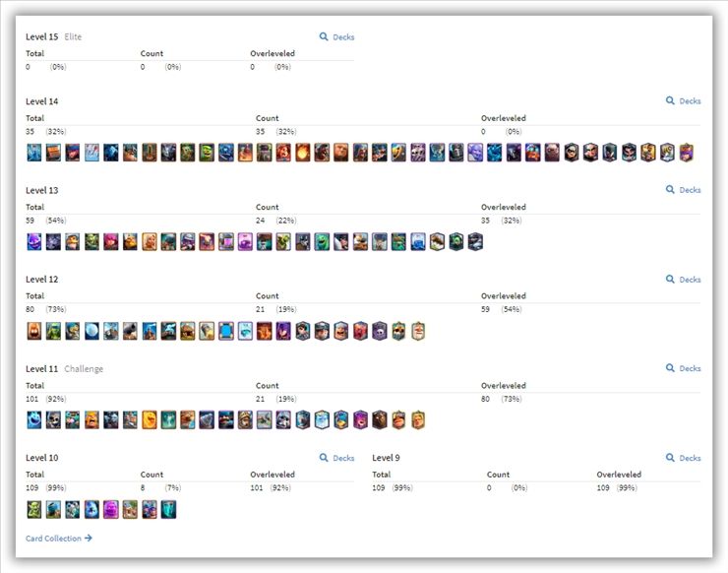Select the blue Mortar card in Level 10

click(53, 509)
